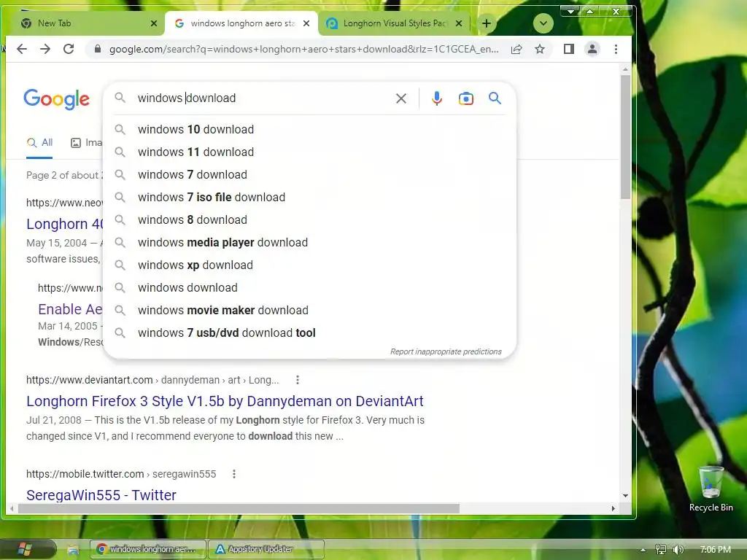Screen dimensions: 747x560
Task: Choose plain windows download suggestion
Action: tap(309, 287)
